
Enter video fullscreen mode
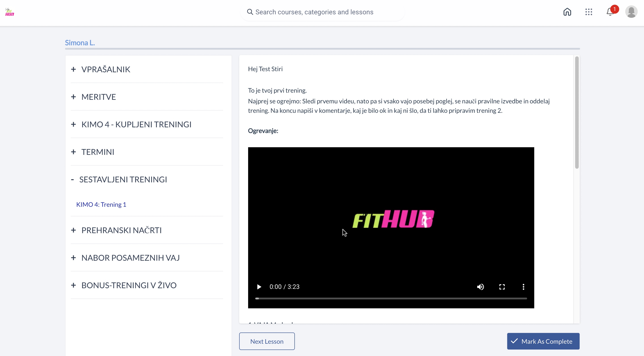(x=502, y=287)
